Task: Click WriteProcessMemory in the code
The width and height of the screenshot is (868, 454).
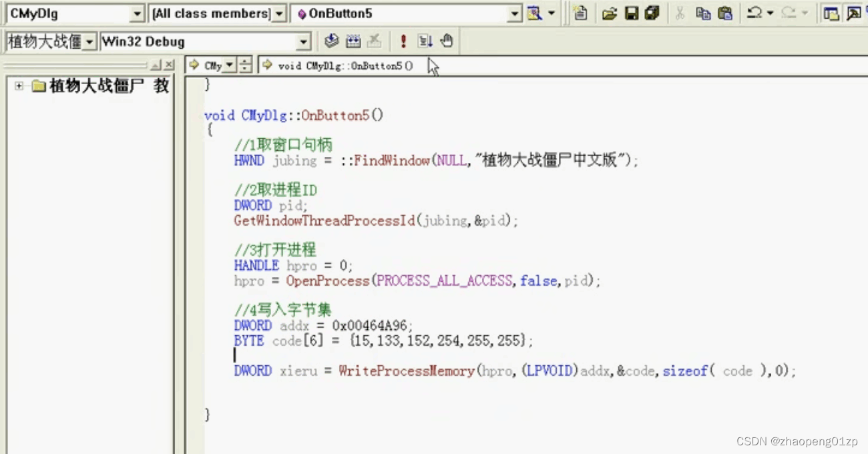Action: (406, 371)
